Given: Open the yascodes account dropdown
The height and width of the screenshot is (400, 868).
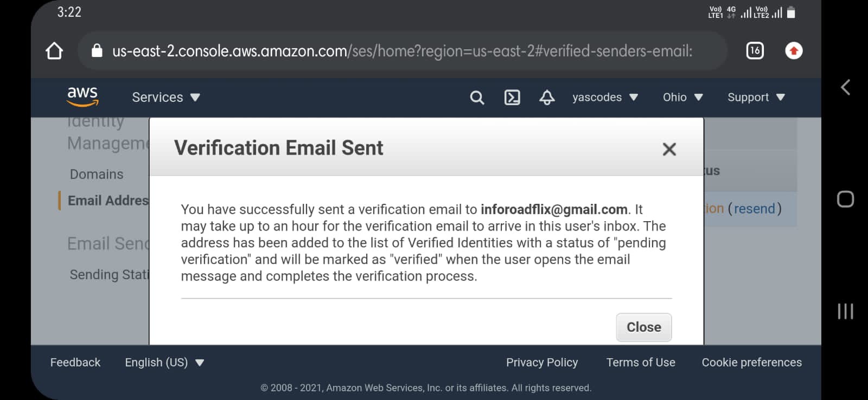Looking at the screenshot, I should [x=605, y=98].
